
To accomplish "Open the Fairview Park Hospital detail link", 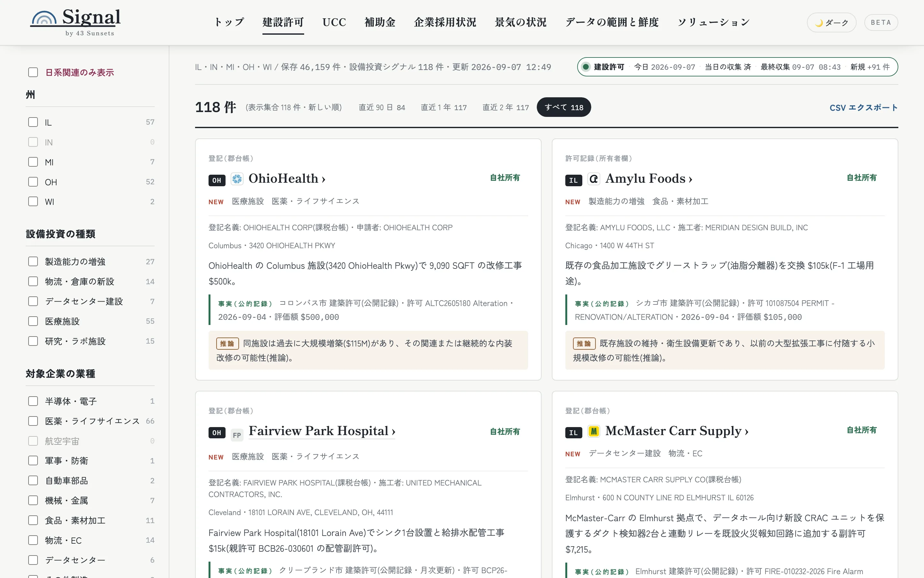I will pos(322,431).
